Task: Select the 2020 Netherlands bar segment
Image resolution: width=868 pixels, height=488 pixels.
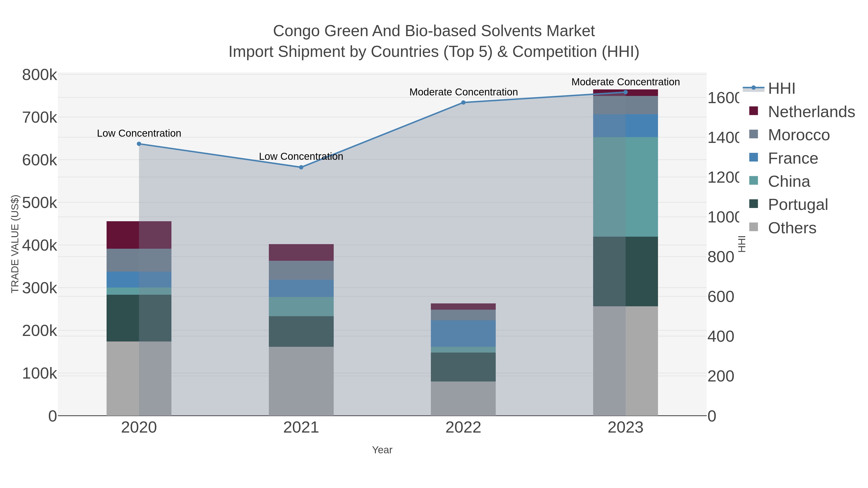Action: coord(139,235)
